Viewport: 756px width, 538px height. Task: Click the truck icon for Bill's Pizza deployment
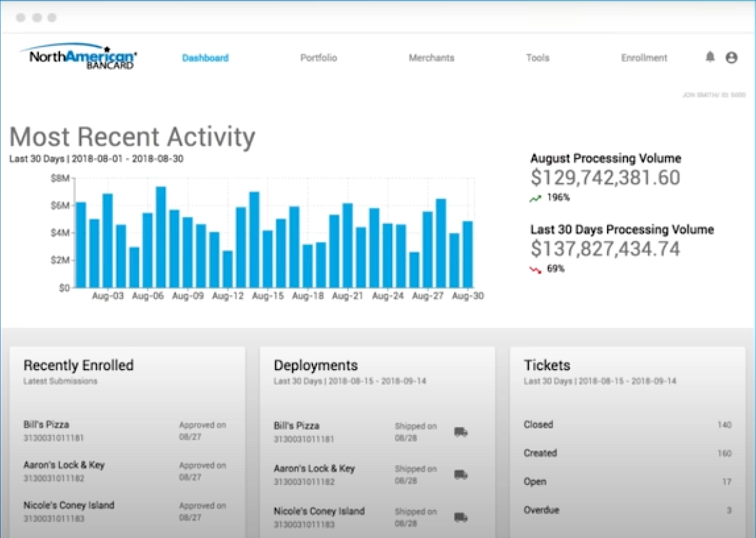461,432
